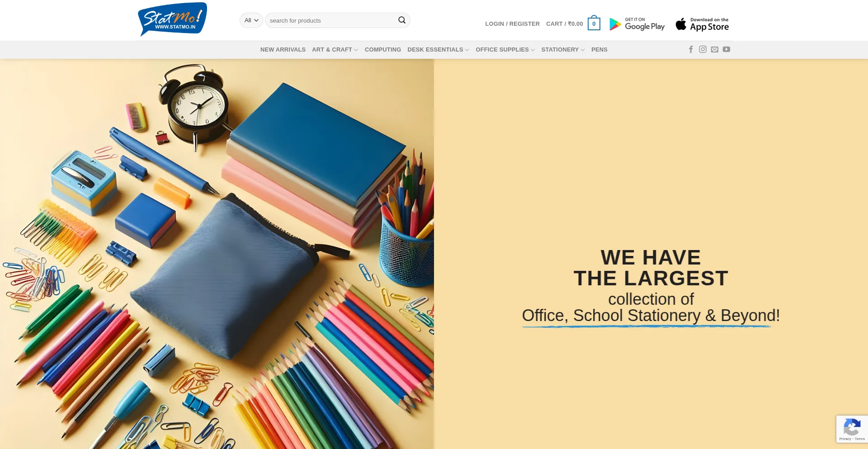868x449 pixels.
Task: Click the Statmo logo in header
Action: click(x=172, y=19)
